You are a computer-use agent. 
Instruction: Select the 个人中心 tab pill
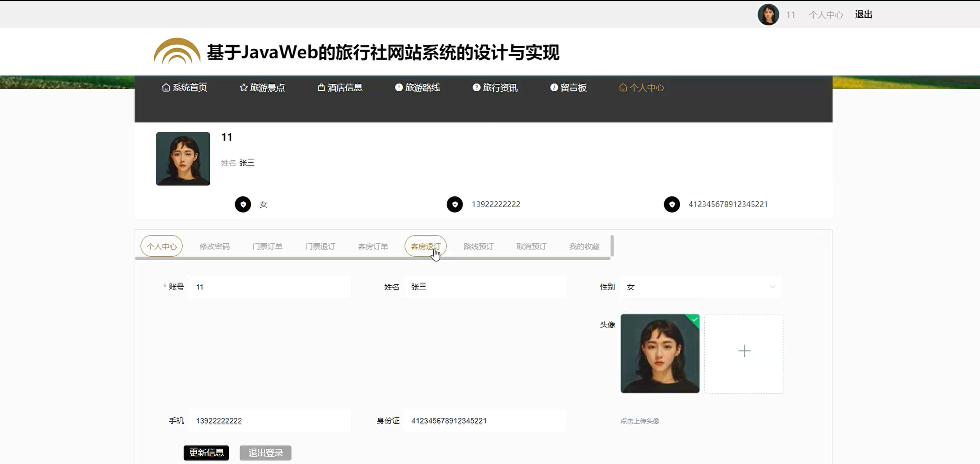(x=162, y=246)
